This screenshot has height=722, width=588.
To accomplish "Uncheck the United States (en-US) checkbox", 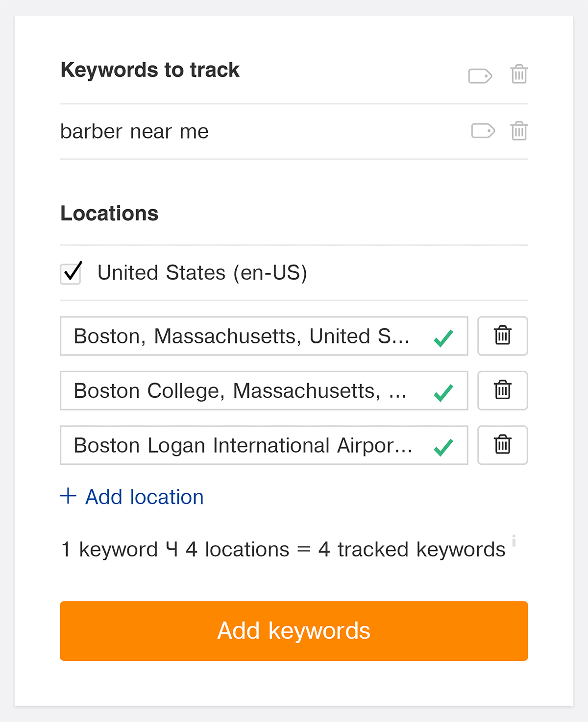I will point(71,273).
